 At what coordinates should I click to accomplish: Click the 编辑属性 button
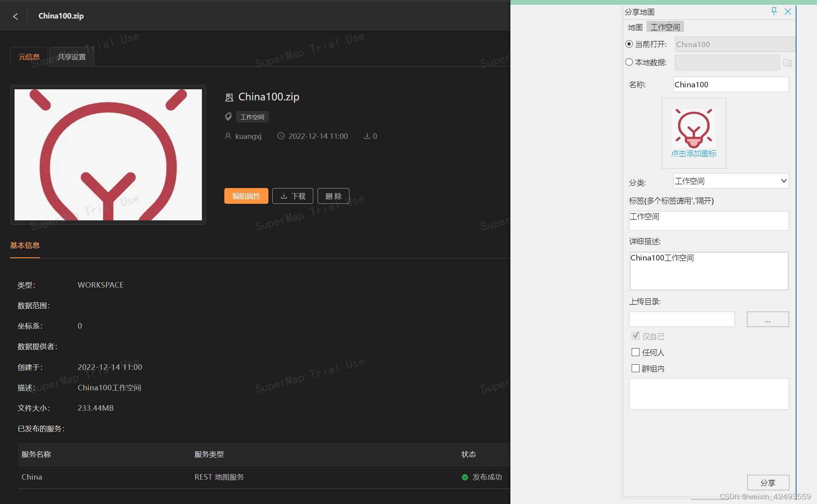[x=246, y=196]
